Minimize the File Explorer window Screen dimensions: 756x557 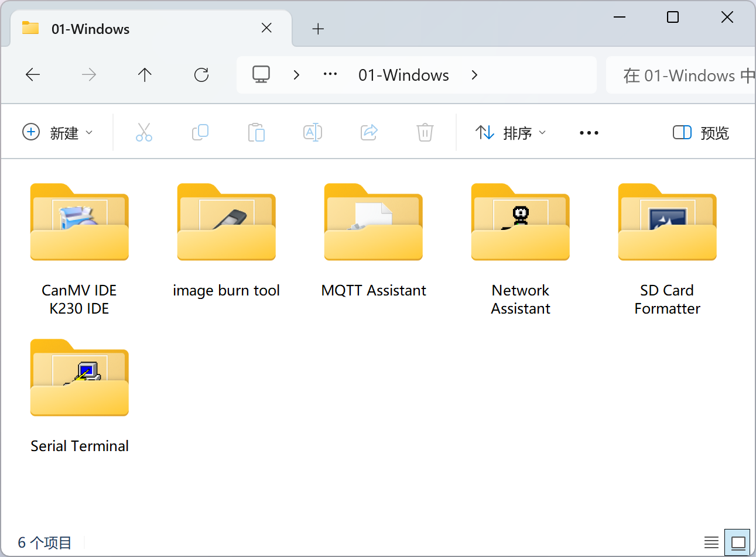point(620,17)
